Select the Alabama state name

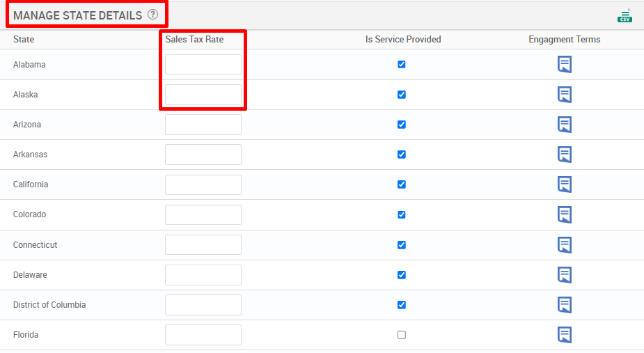click(x=29, y=65)
